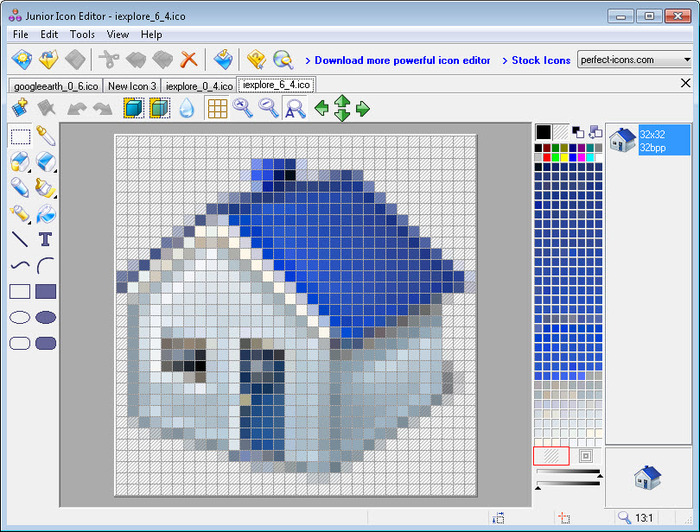Switch to googleearth_0_6.ico tab
Viewport: 700px width, 532px height.
(x=56, y=86)
